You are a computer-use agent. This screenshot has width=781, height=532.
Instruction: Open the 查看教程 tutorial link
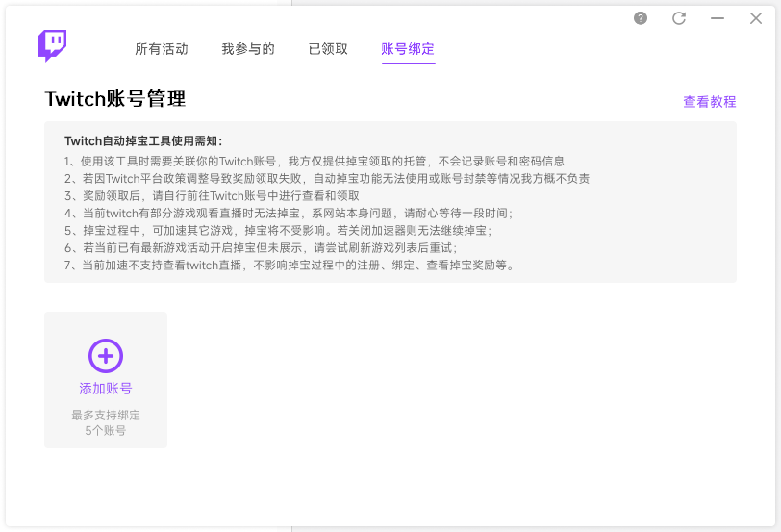709,102
